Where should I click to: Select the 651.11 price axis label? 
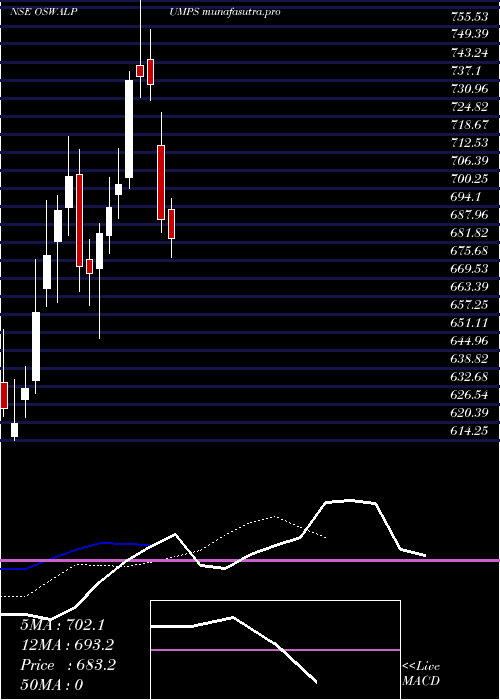469,323
